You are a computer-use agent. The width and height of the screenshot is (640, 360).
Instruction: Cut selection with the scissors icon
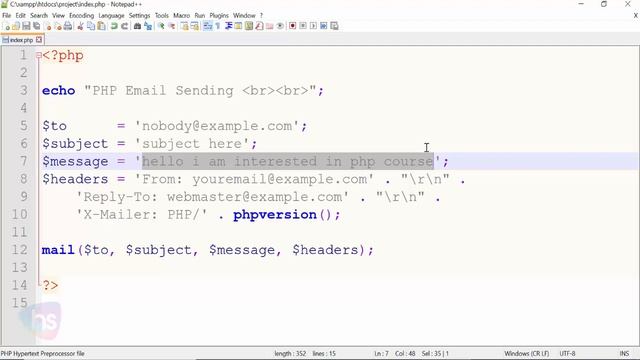80,26
